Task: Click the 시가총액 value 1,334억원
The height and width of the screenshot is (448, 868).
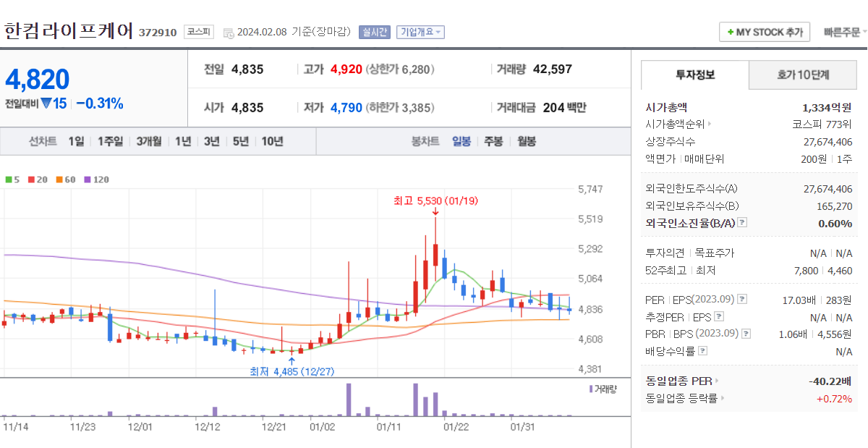Action: (827, 107)
